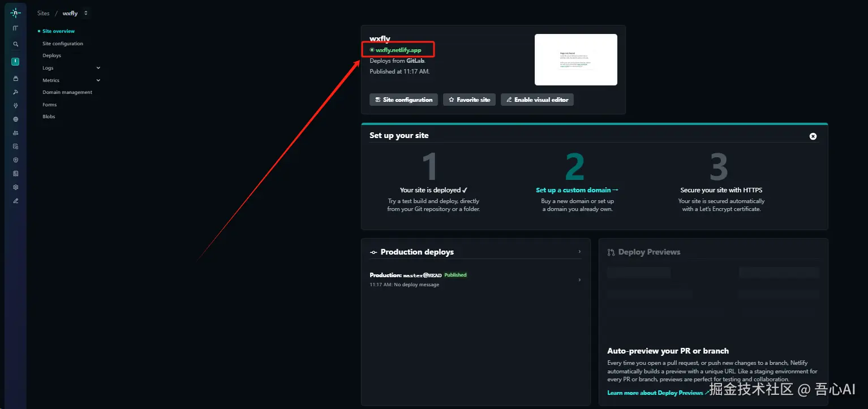Open the document audit log icon
868x409 pixels.
point(16,147)
